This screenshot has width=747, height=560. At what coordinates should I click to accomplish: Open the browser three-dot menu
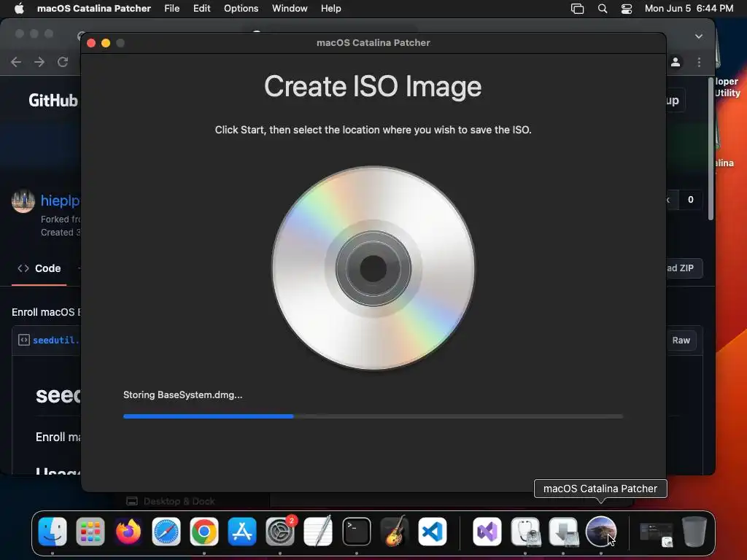699,62
